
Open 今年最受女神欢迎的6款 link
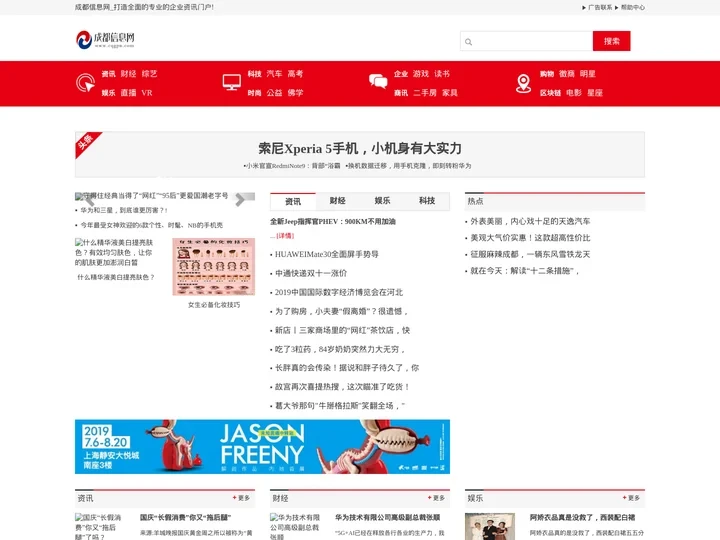click(152, 225)
